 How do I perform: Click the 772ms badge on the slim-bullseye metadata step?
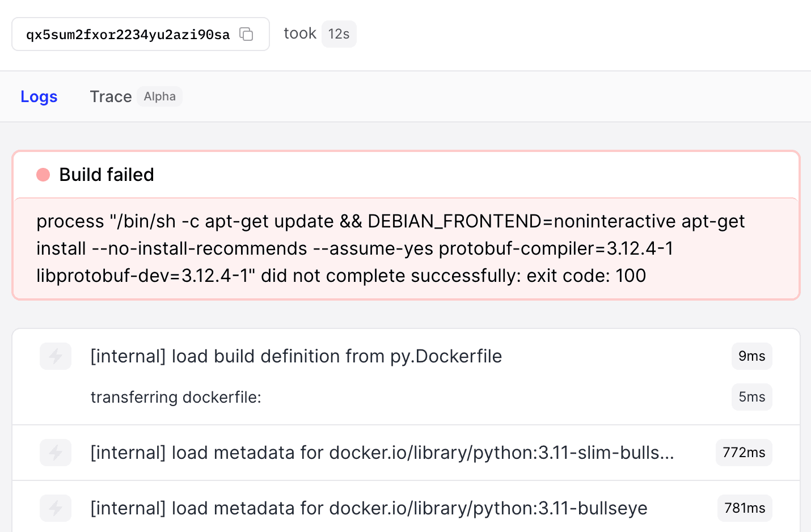tap(744, 453)
